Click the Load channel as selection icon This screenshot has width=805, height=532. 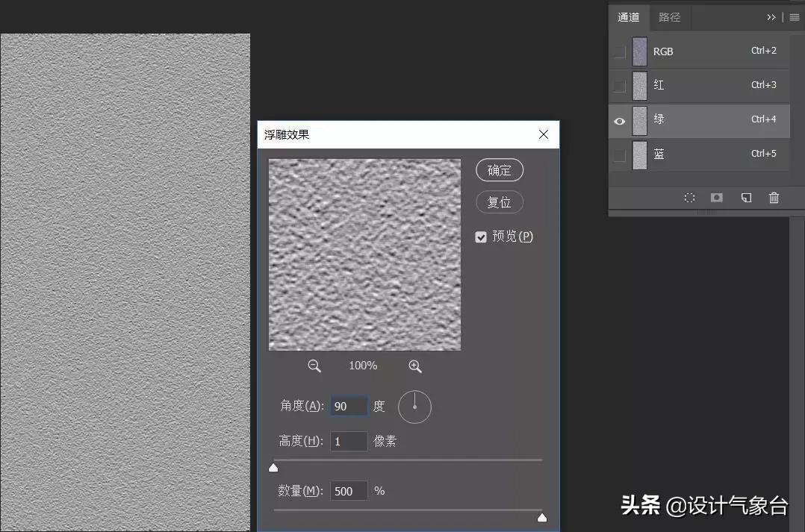[x=689, y=198]
